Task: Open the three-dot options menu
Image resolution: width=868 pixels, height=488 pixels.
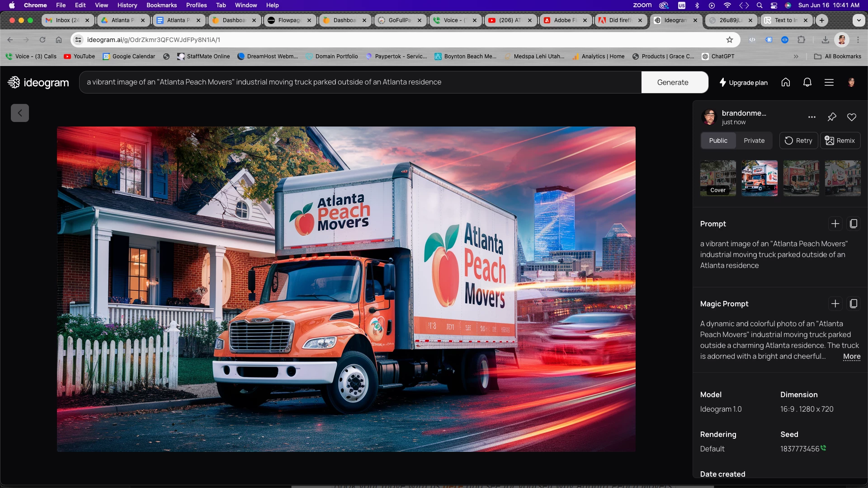Action: pos(812,117)
